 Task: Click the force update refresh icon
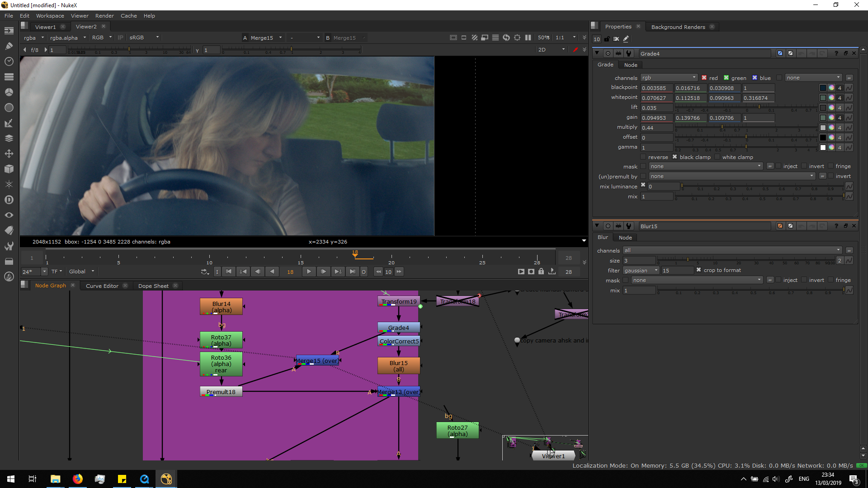(506, 38)
